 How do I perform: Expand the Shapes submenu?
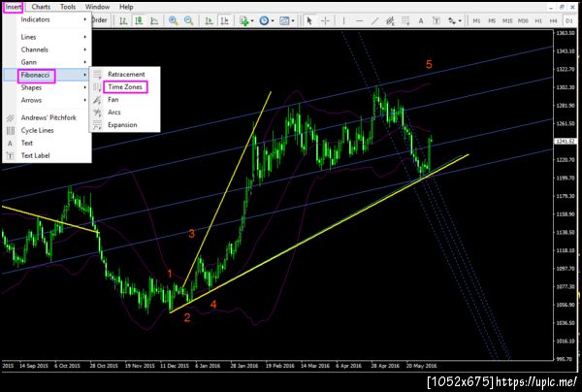(48, 87)
